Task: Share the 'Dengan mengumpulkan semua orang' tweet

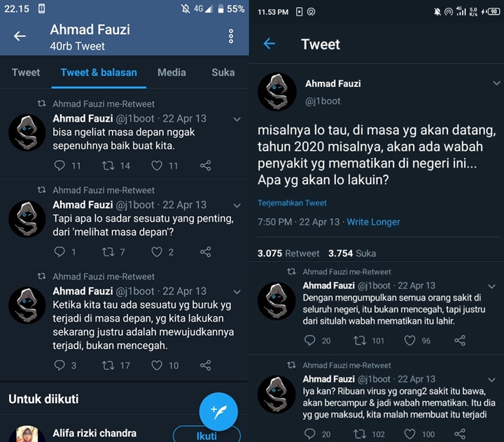Action: tap(460, 341)
